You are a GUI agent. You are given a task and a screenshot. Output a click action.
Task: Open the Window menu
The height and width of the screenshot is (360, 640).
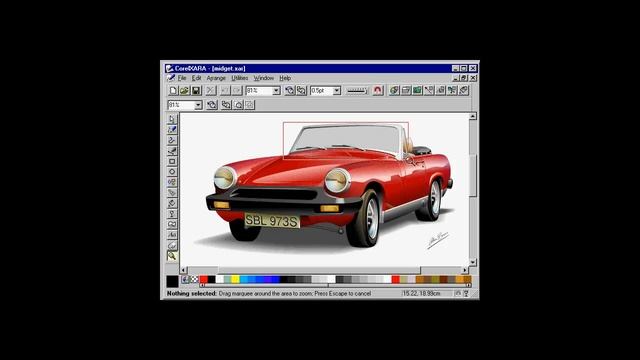coord(264,78)
